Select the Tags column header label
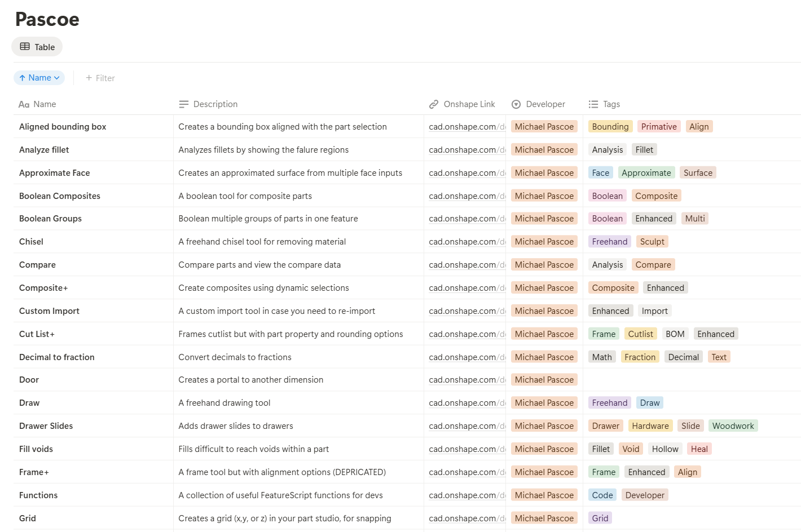Screen dimensions: 801x532 pos(611,104)
